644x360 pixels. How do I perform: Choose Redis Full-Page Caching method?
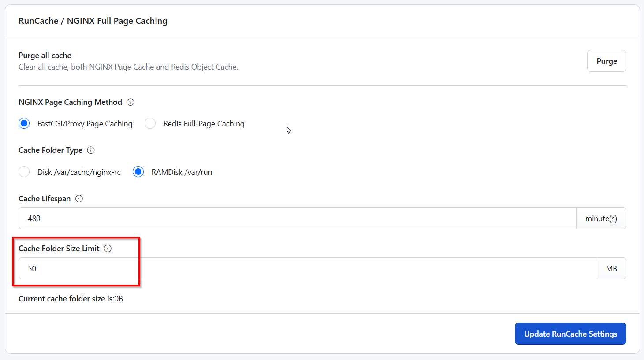coord(150,123)
